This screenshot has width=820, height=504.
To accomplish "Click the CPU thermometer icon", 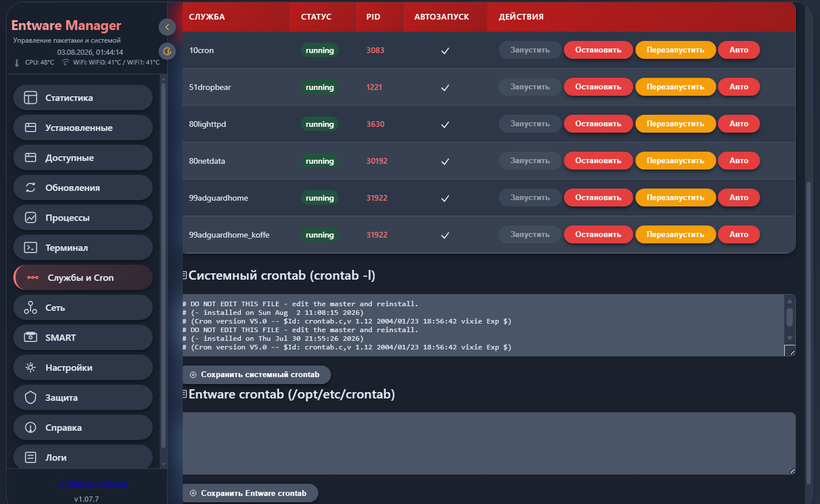I will [x=17, y=63].
